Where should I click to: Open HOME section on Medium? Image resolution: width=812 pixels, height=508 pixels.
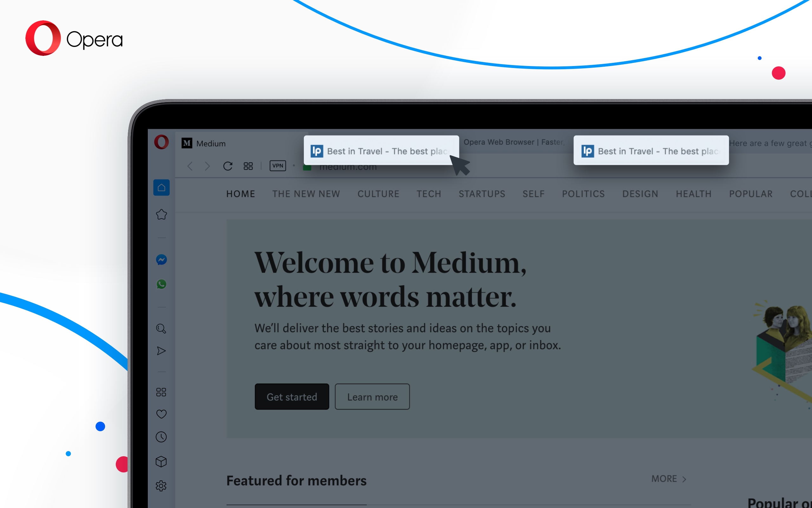tap(240, 194)
